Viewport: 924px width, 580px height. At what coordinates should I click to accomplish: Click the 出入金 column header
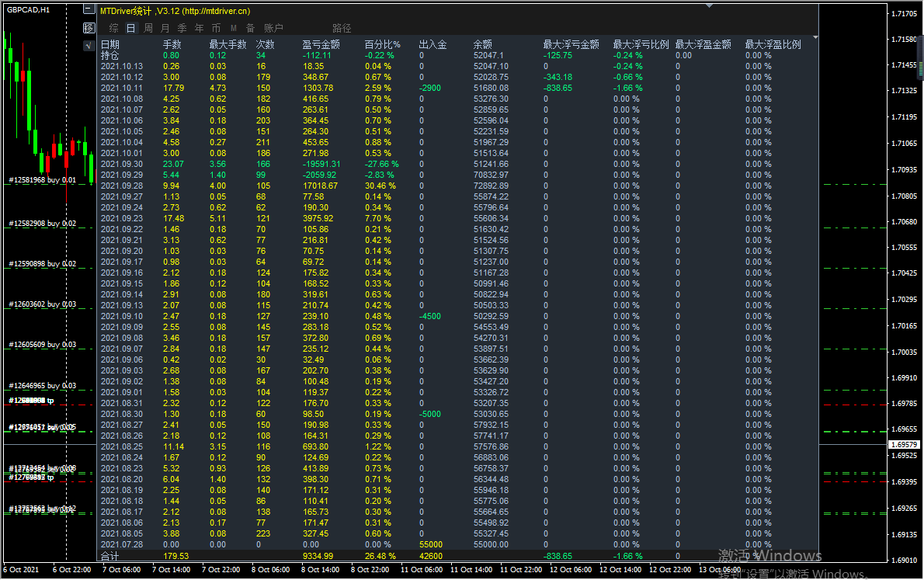click(432, 44)
